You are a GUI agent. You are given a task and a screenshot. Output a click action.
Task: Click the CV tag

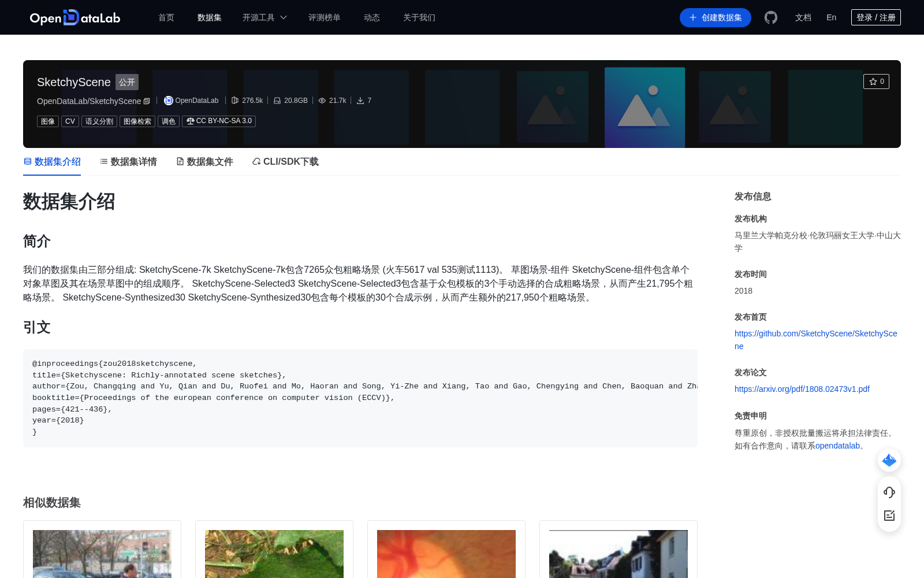(70, 121)
